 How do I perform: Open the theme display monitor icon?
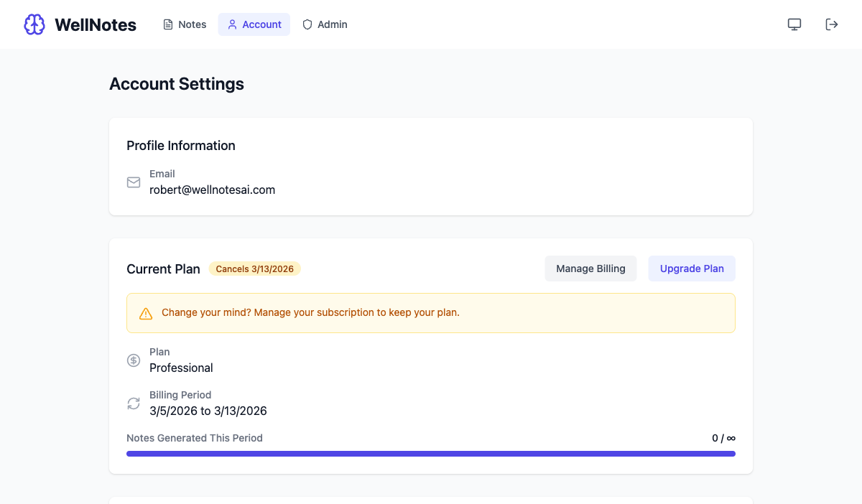[x=794, y=24]
